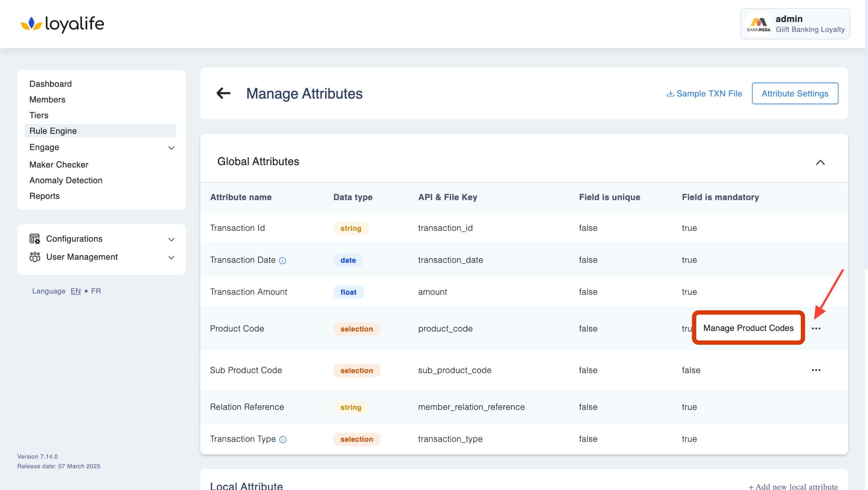The width and height of the screenshot is (868, 490).
Task: Switch language to FR
Action: click(96, 291)
